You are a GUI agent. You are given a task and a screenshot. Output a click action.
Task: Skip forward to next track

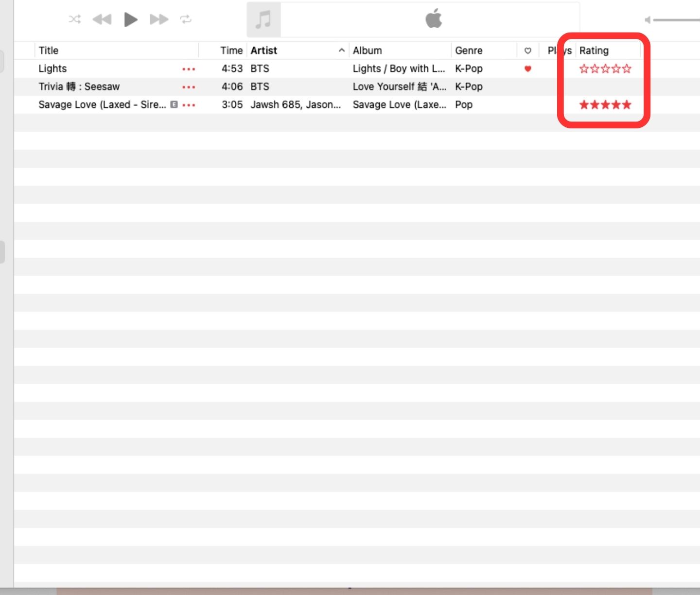coord(159,19)
